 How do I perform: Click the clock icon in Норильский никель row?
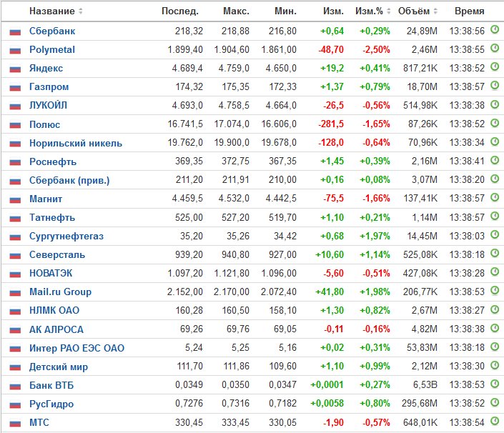tap(495, 141)
